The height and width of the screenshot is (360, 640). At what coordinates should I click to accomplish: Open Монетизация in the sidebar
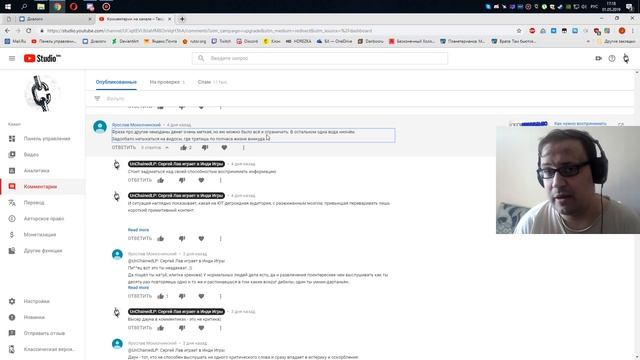[x=42, y=235]
